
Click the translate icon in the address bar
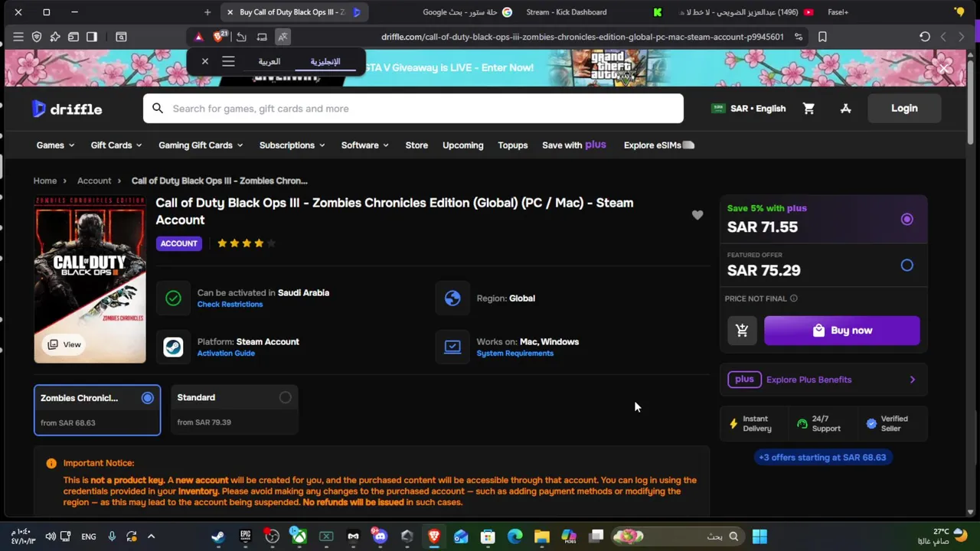click(283, 37)
